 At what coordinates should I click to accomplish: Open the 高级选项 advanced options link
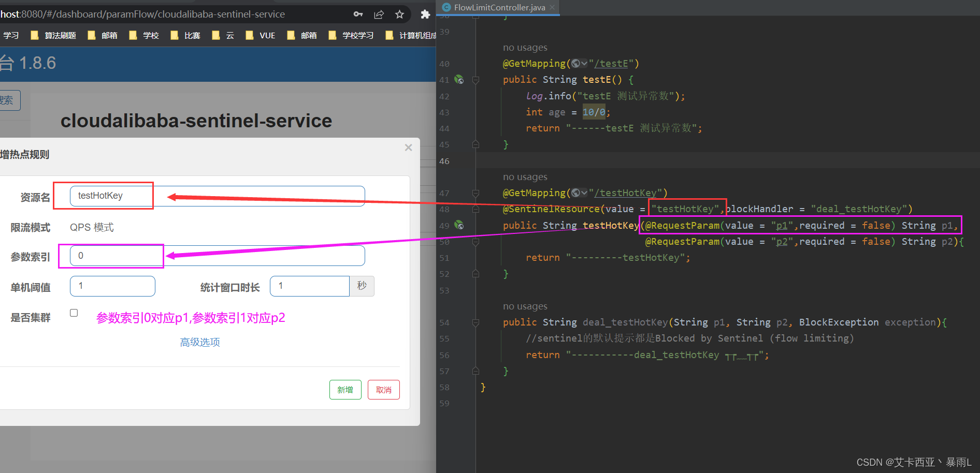pos(200,342)
